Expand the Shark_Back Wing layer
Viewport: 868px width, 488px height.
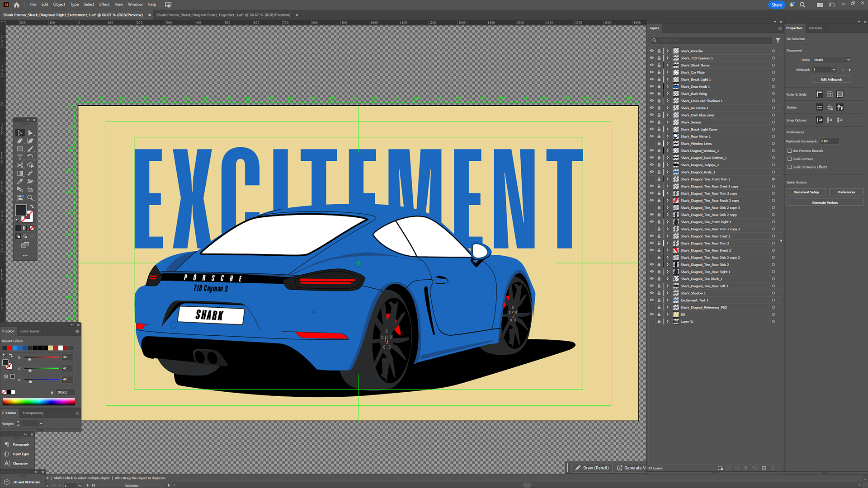pos(668,94)
